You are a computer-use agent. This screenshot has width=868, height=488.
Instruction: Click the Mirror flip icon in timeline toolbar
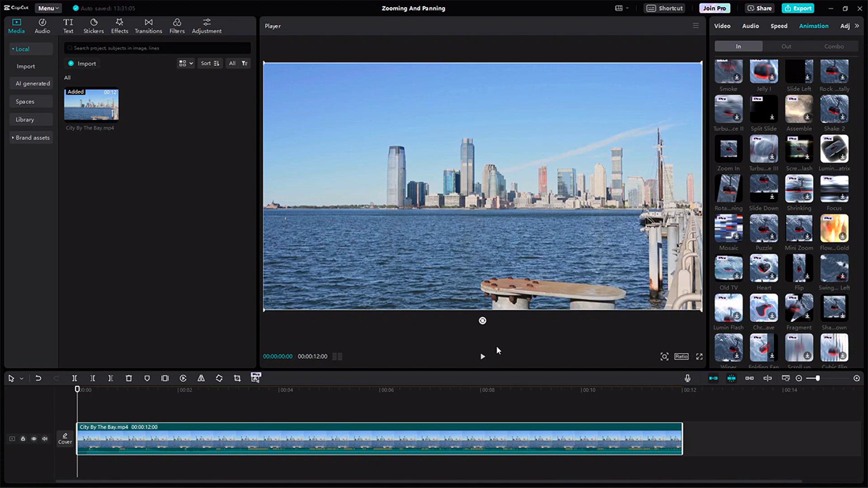[x=201, y=379]
